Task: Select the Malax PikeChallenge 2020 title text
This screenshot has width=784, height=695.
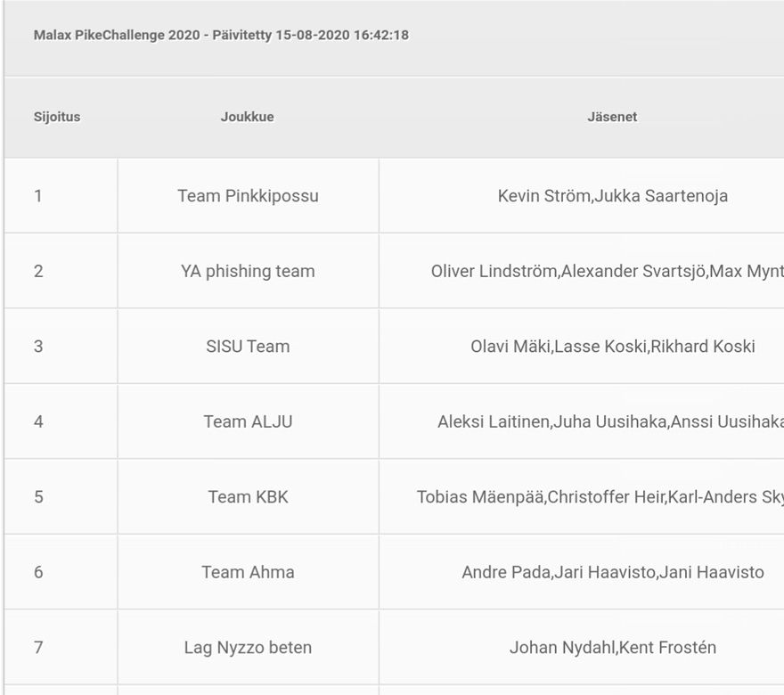Action: coord(221,35)
